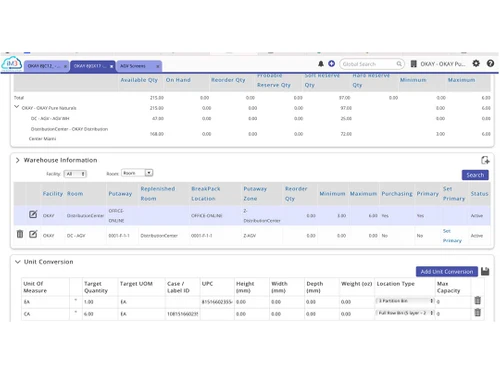Click the building facility icon
The height and width of the screenshot is (375, 500).
click(x=413, y=64)
